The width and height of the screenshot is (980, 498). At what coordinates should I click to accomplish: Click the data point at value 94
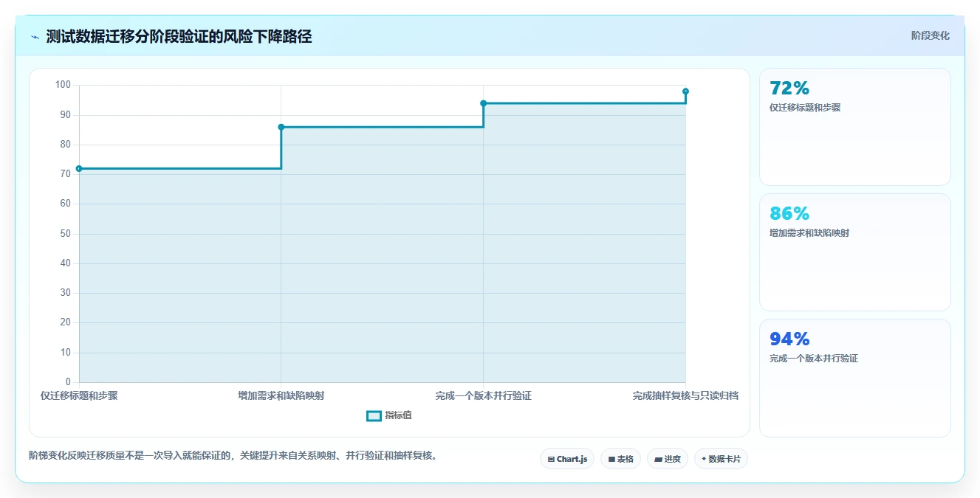point(484,103)
